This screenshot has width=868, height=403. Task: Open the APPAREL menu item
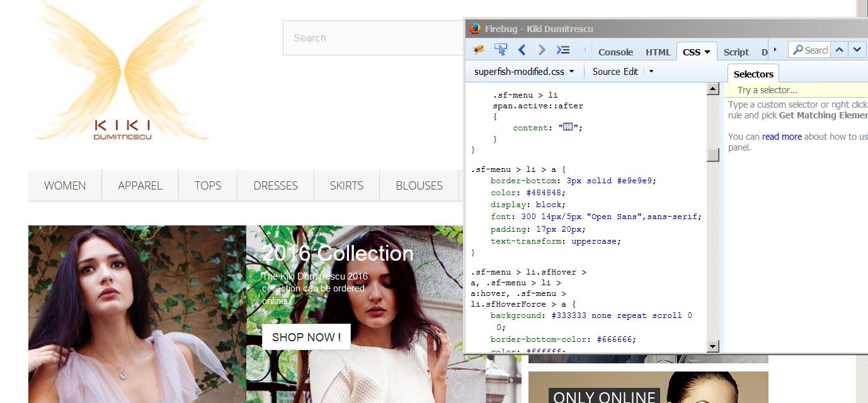140,186
